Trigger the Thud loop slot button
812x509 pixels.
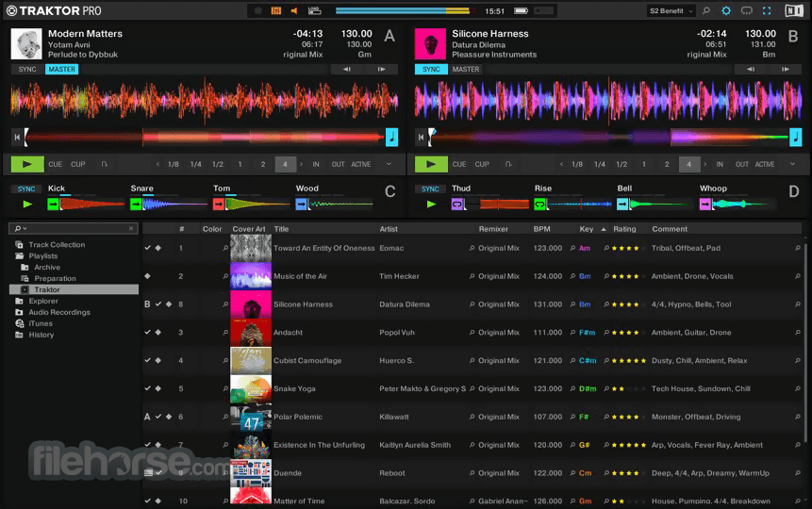tap(456, 204)
